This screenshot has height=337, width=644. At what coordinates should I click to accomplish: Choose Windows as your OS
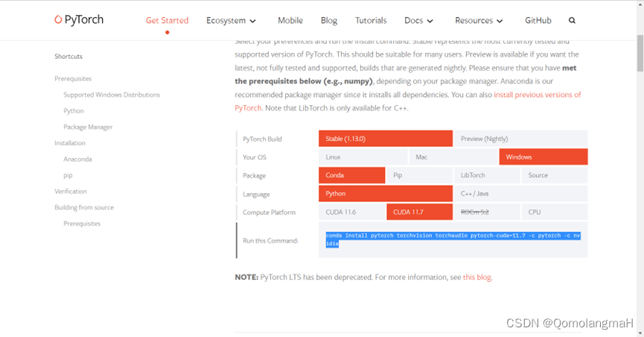click(x=543, y=157)
